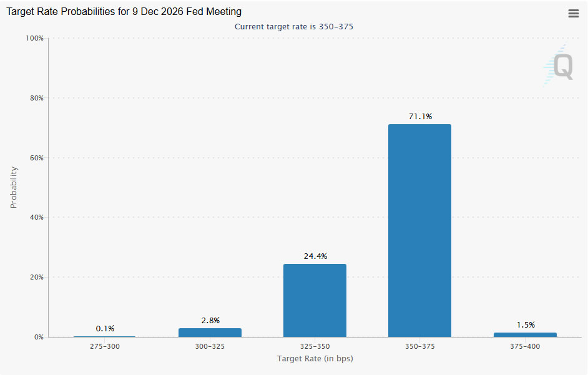The image size is (588, 375).
Task: Click the 24.4% data label
Action: pos(315,256)
